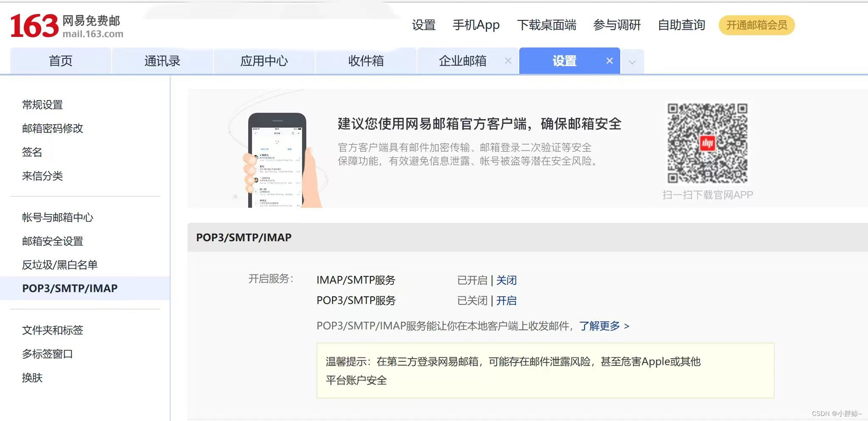Image resolution: width=868 pixels, height=421 pixels.
Task: Click the 建议您使用网易邮箱官方客户端 heading
Action: (x=479, y=124)
